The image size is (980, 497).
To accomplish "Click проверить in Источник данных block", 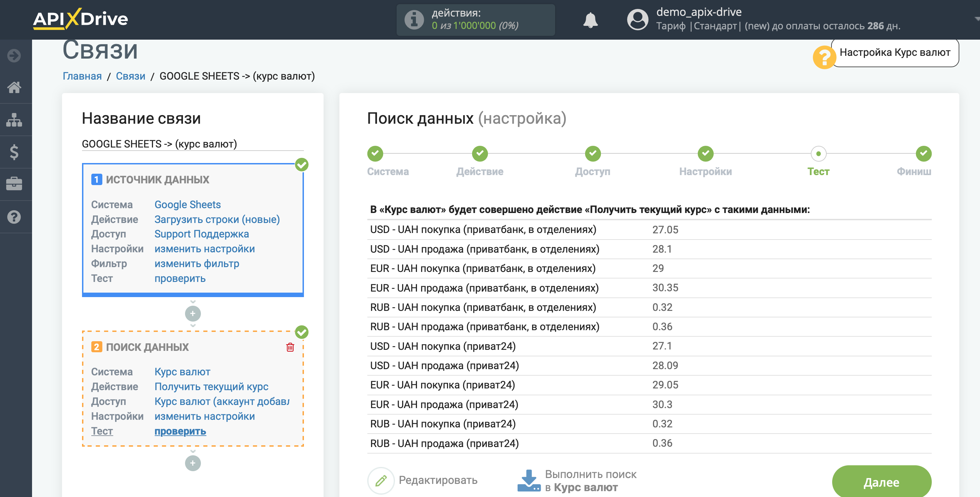I will coord(180,278).
